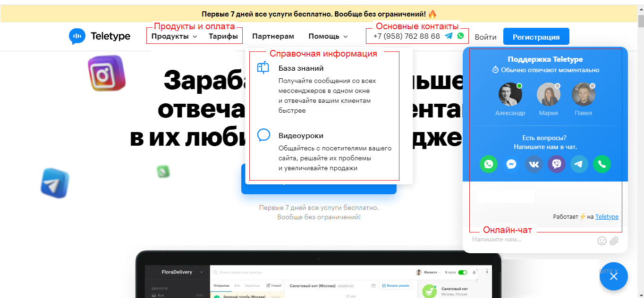Viewport: 644px width, 298px height.
Task: Select Видеоуроки from Помощь menu
Action: coord(301,135)
